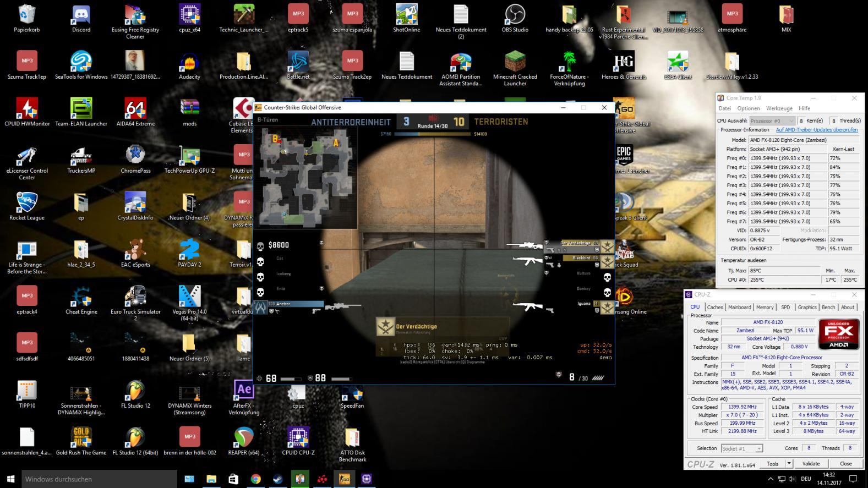This screenshot has height=488, width=868.
Task: Open the Heroes & Generals desktop icon
Action: (x=624, y=65)
